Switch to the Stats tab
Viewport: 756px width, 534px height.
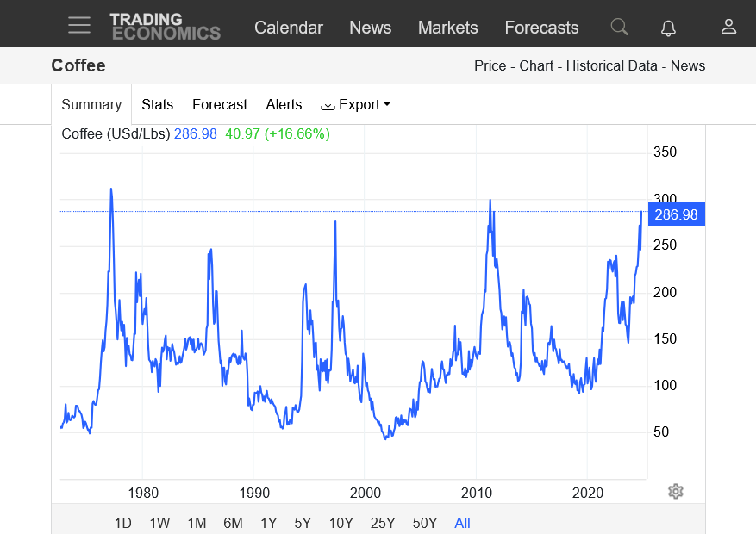(157, 104)
